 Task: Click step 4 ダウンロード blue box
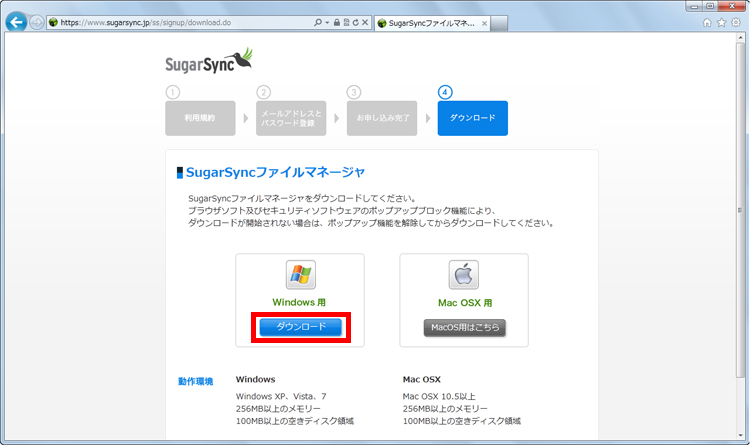pyautogui.click(x=473, y=118)
